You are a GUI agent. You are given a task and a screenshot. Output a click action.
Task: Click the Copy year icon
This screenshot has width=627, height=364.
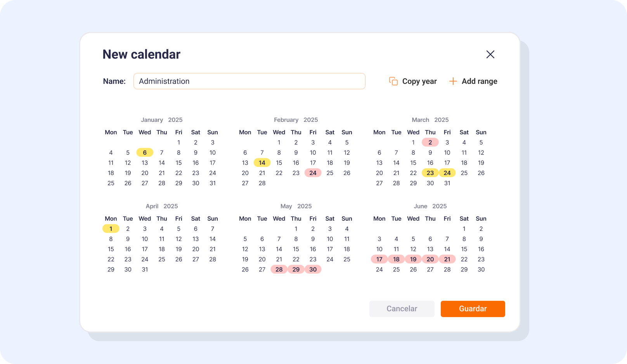tap(393, 81)
